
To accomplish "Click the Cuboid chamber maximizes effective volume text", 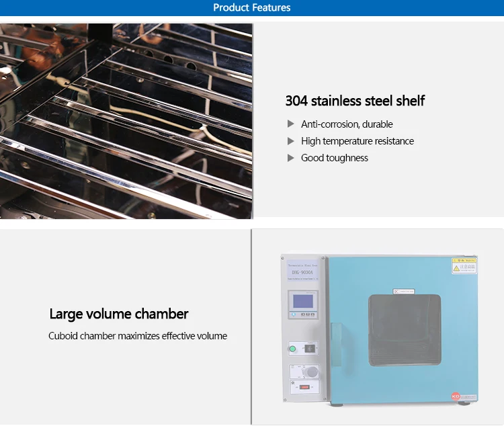I will pos(138,335).
